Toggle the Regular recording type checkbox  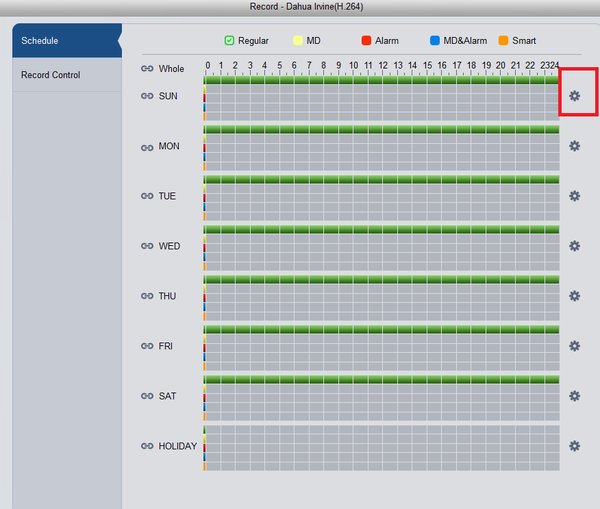tap(229, 41)
